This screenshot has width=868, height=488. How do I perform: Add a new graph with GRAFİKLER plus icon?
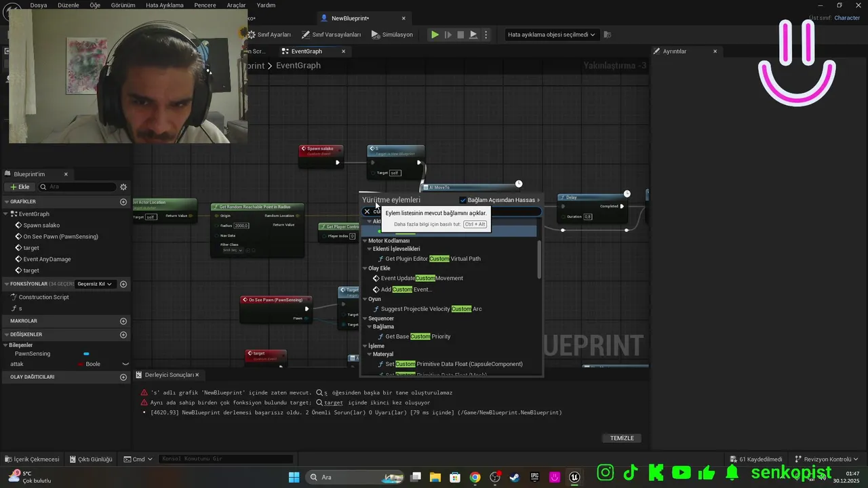point(123,202)
